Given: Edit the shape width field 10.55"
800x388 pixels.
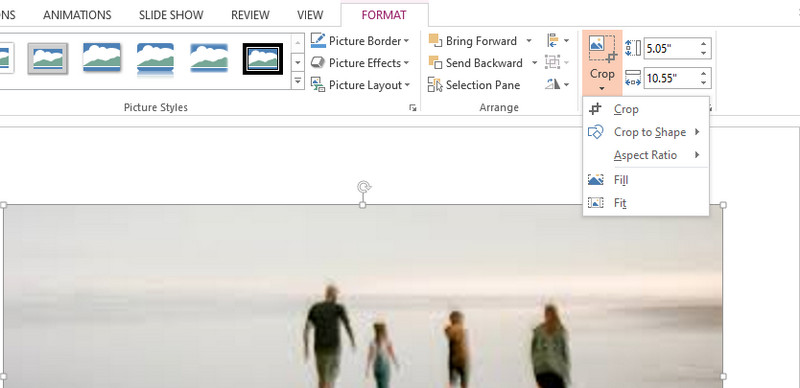Looking at the screenshot, I should 670,79.
